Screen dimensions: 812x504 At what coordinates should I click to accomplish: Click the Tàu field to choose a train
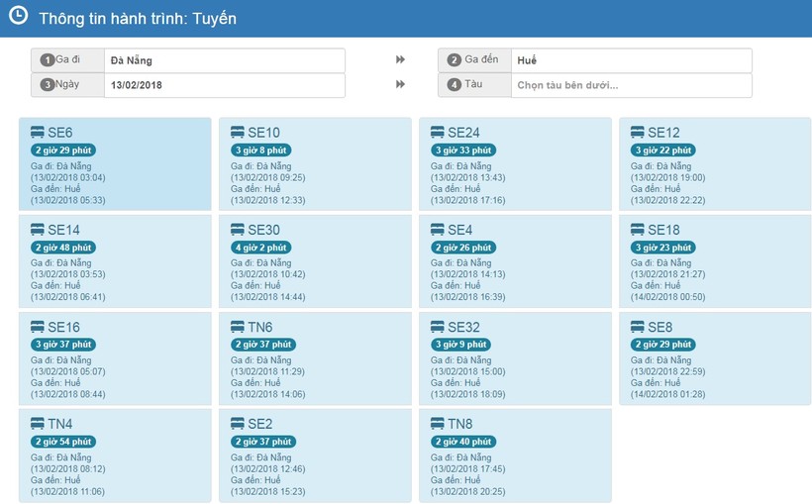click(630, 85)
